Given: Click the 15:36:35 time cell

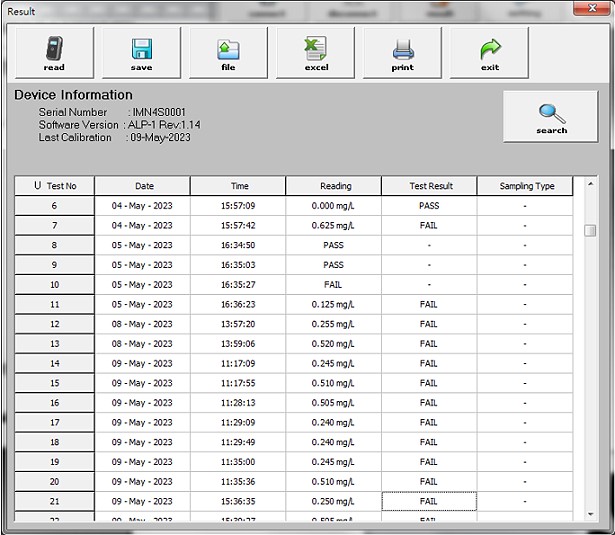Looking at the screenshot, I should pos(238,501).
